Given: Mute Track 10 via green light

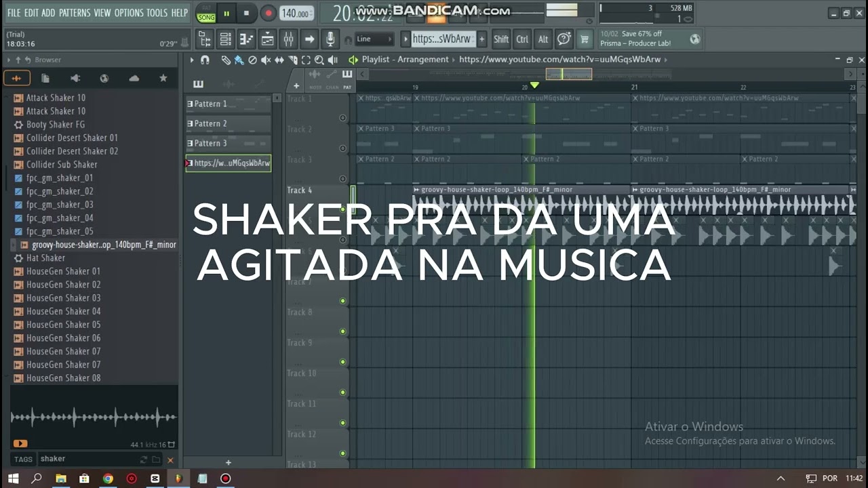Looking at the screenshot, I should (x=342, y=392).
